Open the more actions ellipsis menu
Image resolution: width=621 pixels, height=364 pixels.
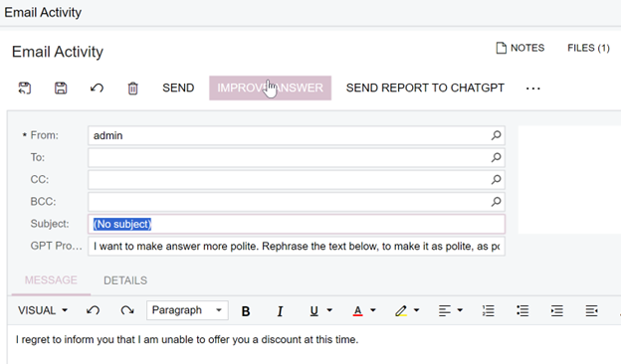533,89
